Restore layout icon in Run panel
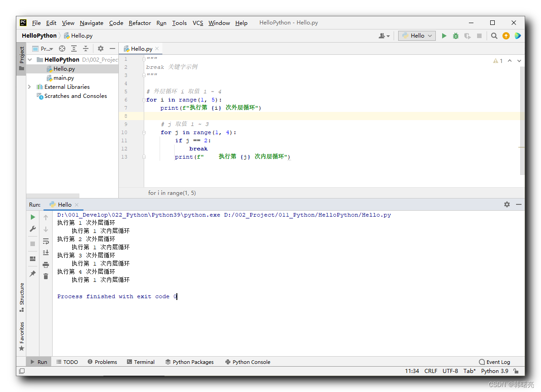This screenshot has width=541, height=392. coord(33,259)
